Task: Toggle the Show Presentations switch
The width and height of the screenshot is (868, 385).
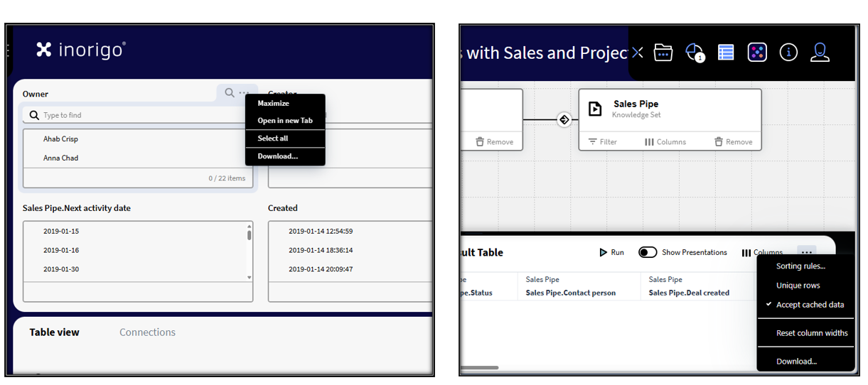Action: click(x=648, y=252)
